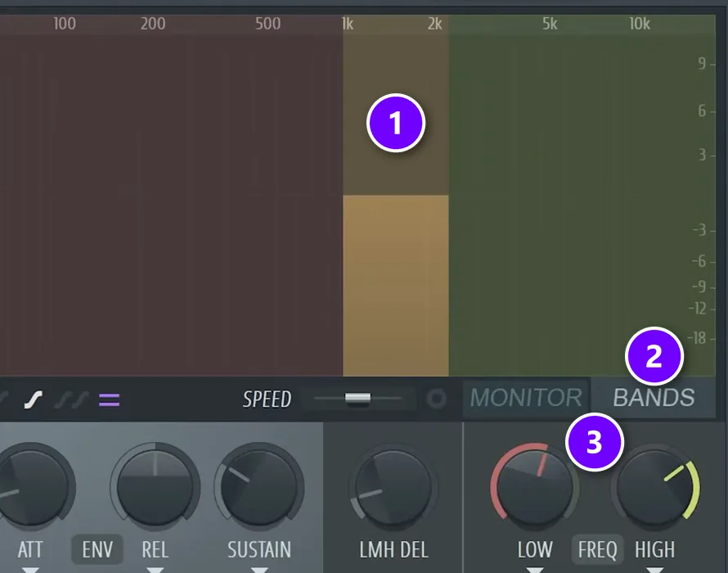
Task: Click the -12 dB scale mark
Action: (697, 309)
